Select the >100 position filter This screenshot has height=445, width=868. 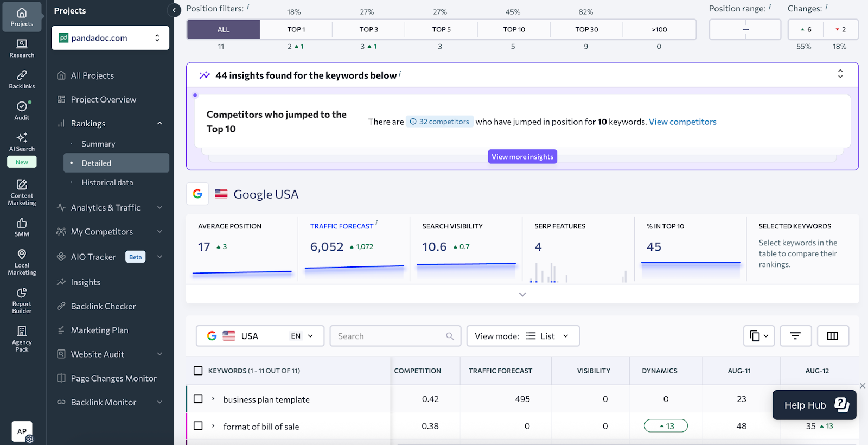click(659, 29)
